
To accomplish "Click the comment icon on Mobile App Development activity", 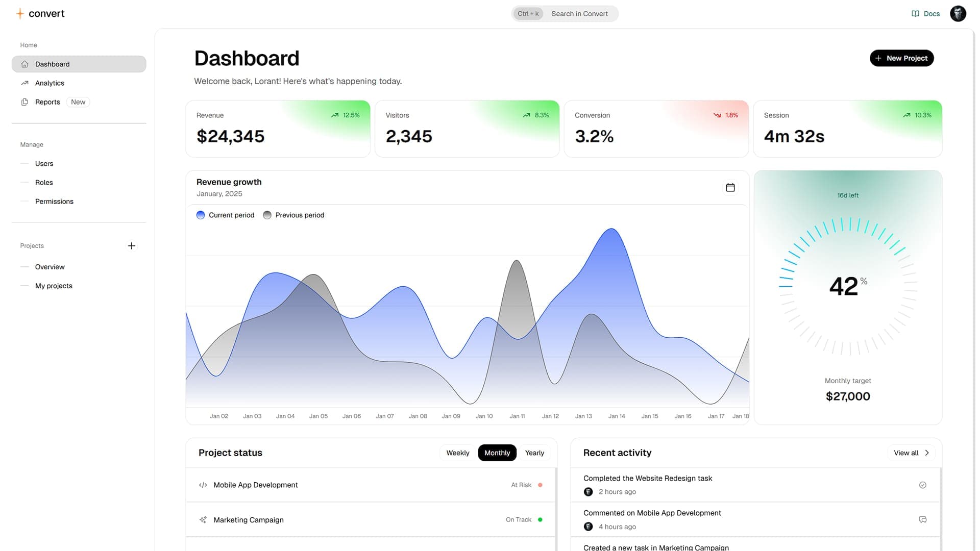I will point(922,519).
